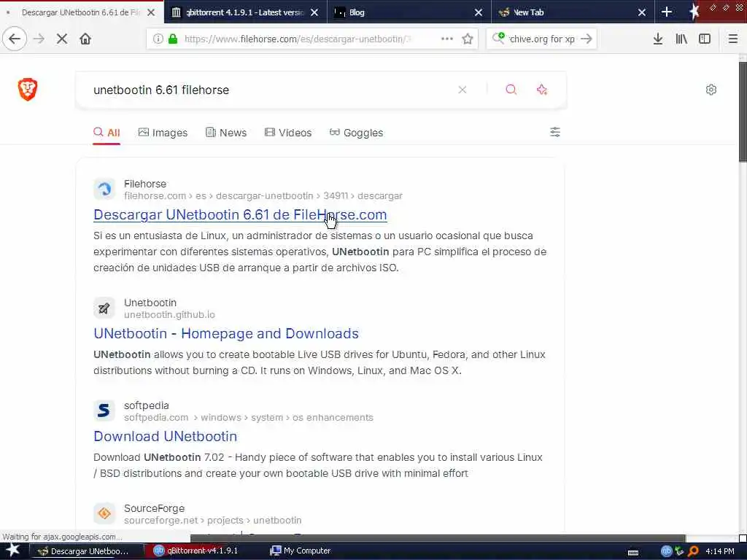Select the Images search category
Viewport: 747px width, 560px height.
pos(163,133)
